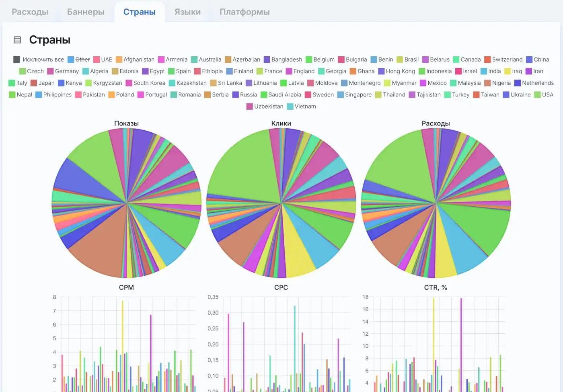The width and height of the screenshot is (563, 392).
Task: Open the Платформы tab
Action: click(245, 12)
